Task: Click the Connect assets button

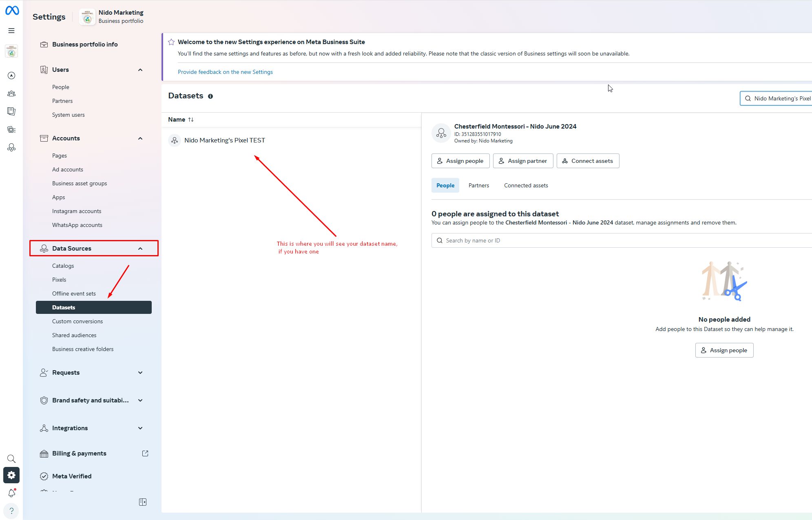Action: 588,161
